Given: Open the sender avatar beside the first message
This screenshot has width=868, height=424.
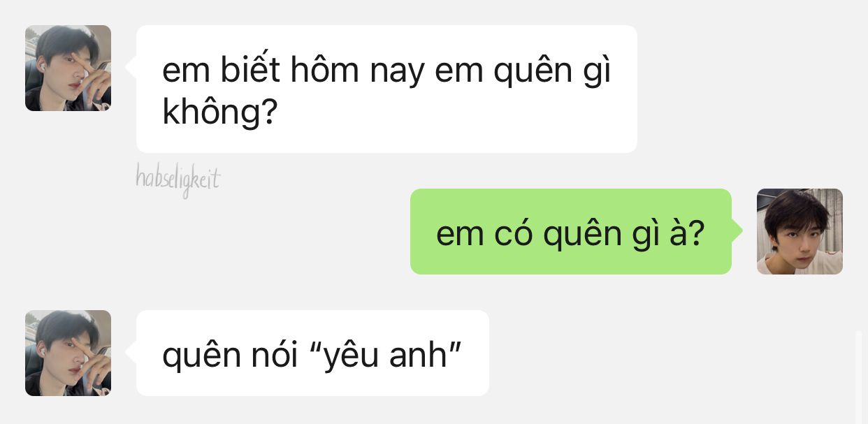Looking at the screenshot, I should click(68, 68).
